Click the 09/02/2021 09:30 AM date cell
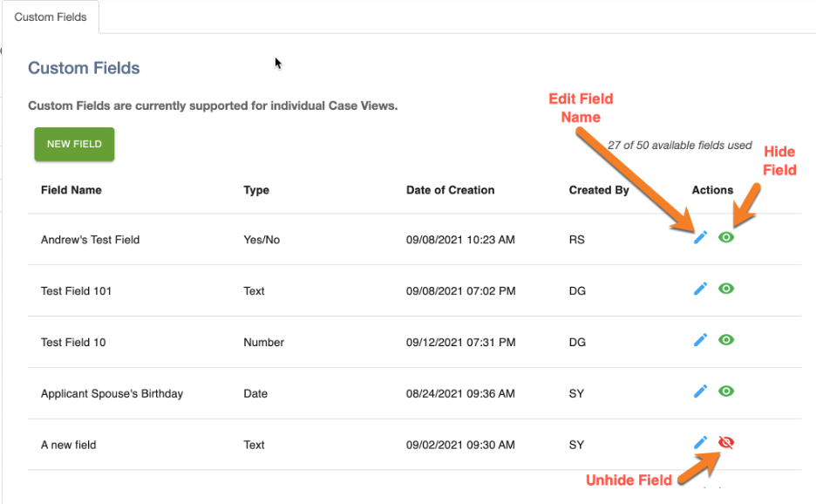 point(460,445)
